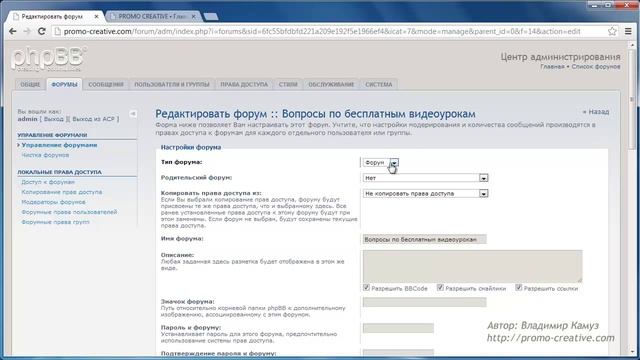Click the browser forward arrow
Image resolution: width=640 pixels, height=360 pixels.
tap(27, 31)
